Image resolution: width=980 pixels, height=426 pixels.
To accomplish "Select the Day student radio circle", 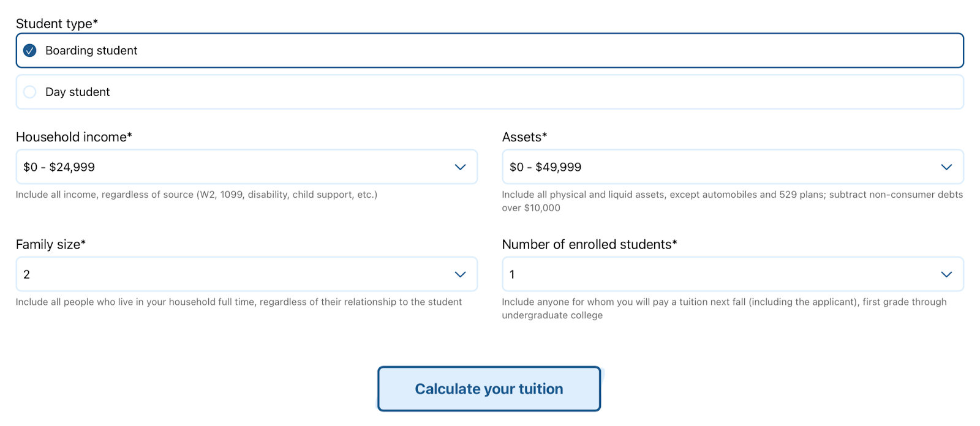I will pos(29,92).
